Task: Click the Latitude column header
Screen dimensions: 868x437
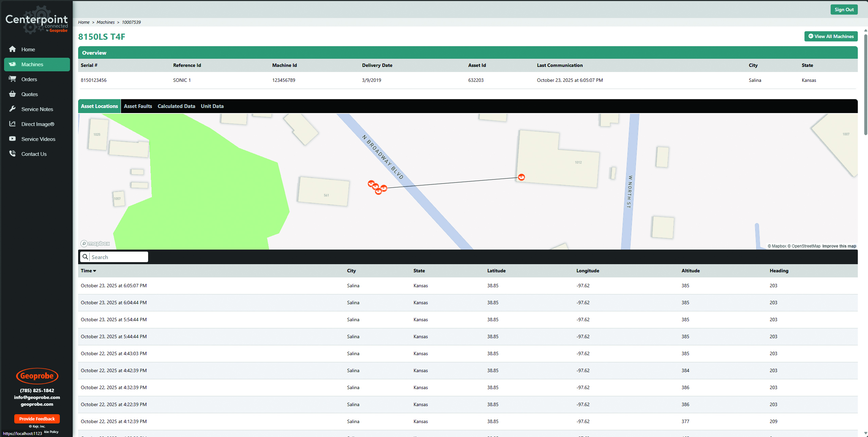Action: pyautogui.click(x=496, y=271)
